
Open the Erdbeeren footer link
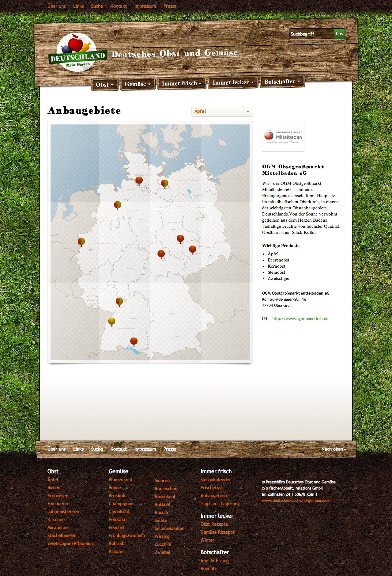(x=58, y=495)
